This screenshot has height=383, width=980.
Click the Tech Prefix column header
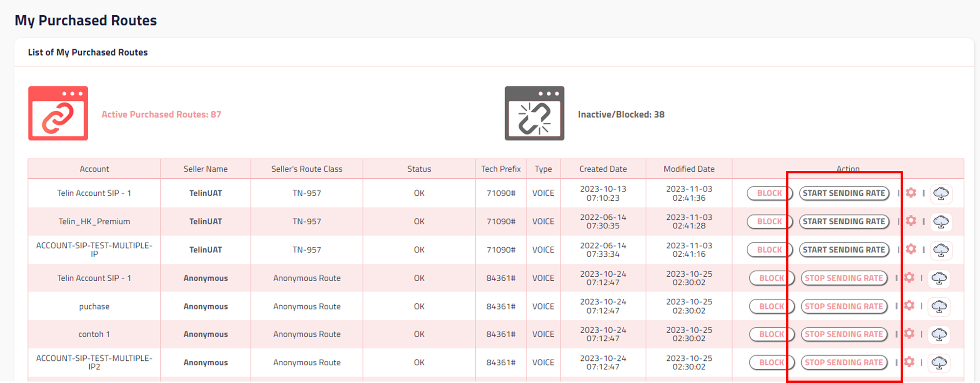coord(501,169)
